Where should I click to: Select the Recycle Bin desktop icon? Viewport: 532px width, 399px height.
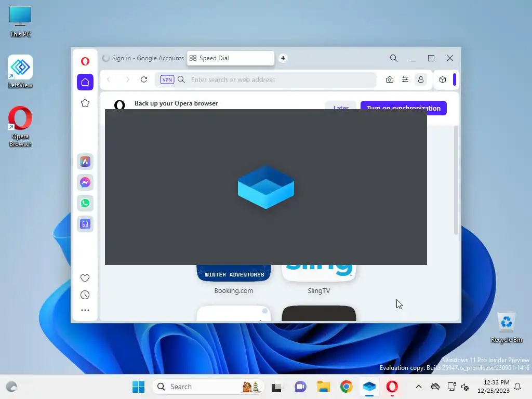pyautogui.click(x=506, y=327)
